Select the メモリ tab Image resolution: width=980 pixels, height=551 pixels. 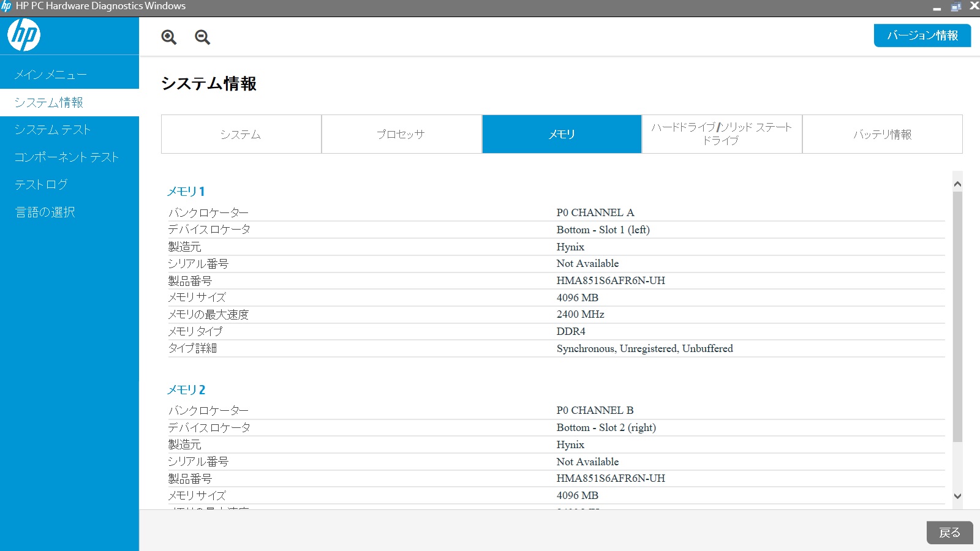coord(562,134)
